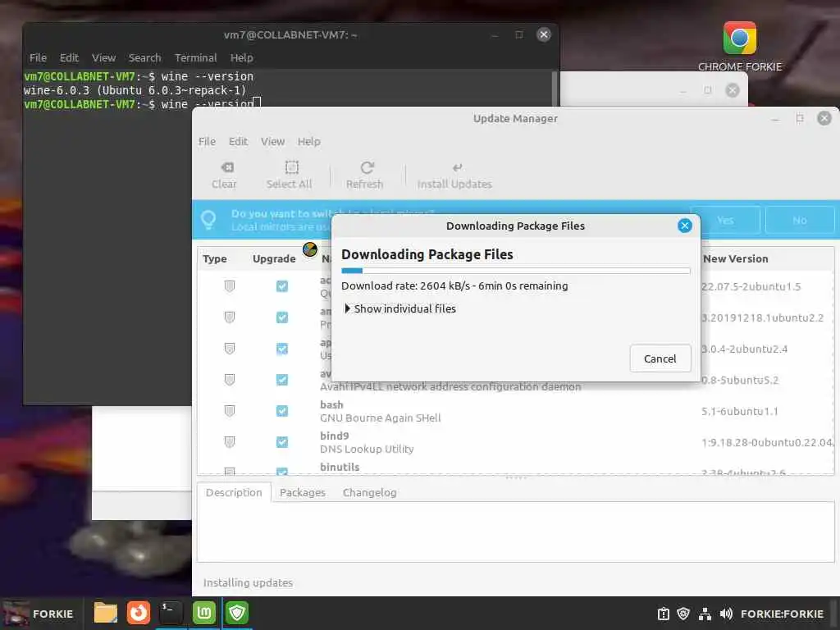This screenshot has width=840, height=630.
Task: Toggle the upgrade checkbox for 3.20191218.1ubuntu2.2 row
Action: (282, 317)
